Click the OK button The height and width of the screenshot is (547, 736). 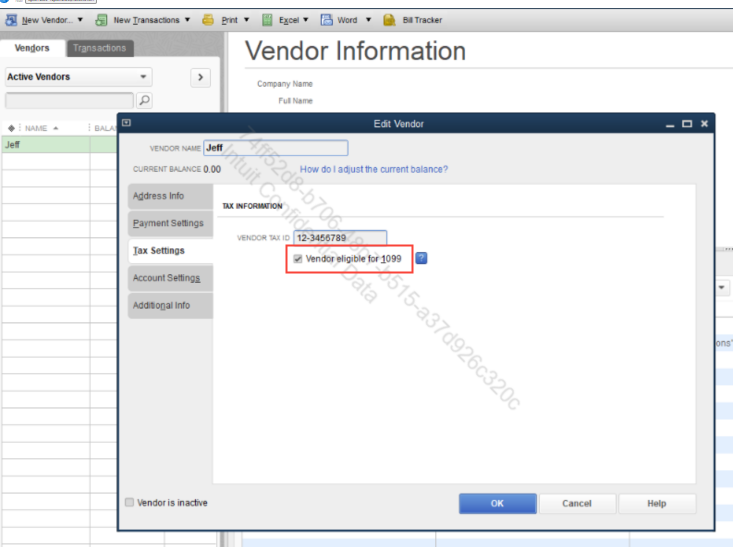click(498, 503)
